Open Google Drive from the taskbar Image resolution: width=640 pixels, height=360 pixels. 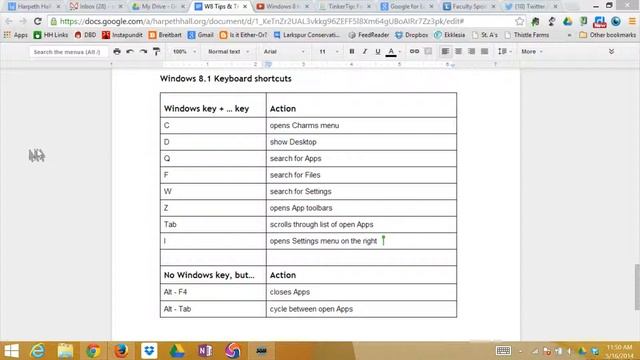pyautogui.click(x=177, y=351)
